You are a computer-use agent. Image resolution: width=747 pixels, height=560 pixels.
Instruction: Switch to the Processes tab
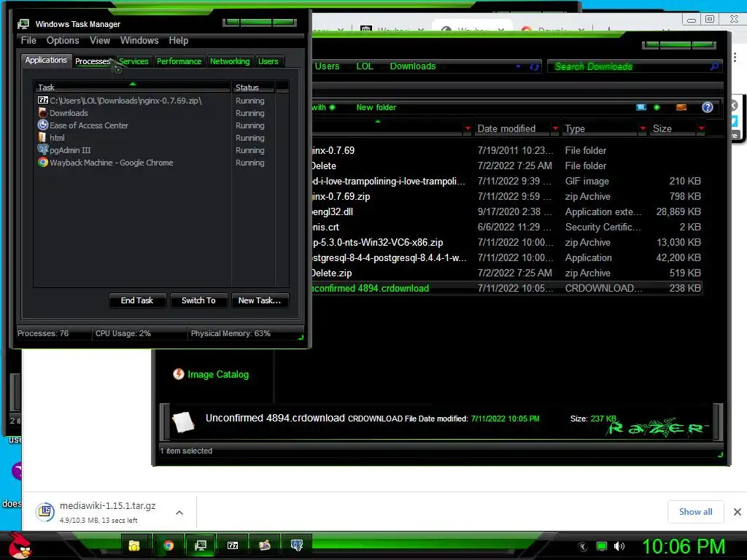[x=93, y=61]
